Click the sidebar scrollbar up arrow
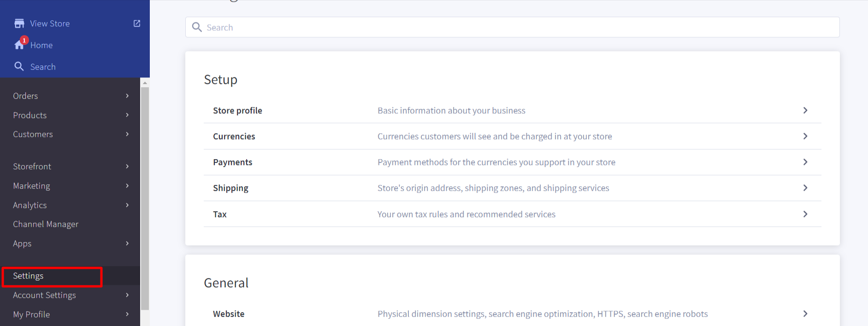Image resolution: width=868 pixels, height=326 pixels. pyautogui.click(x=145, y=83)
